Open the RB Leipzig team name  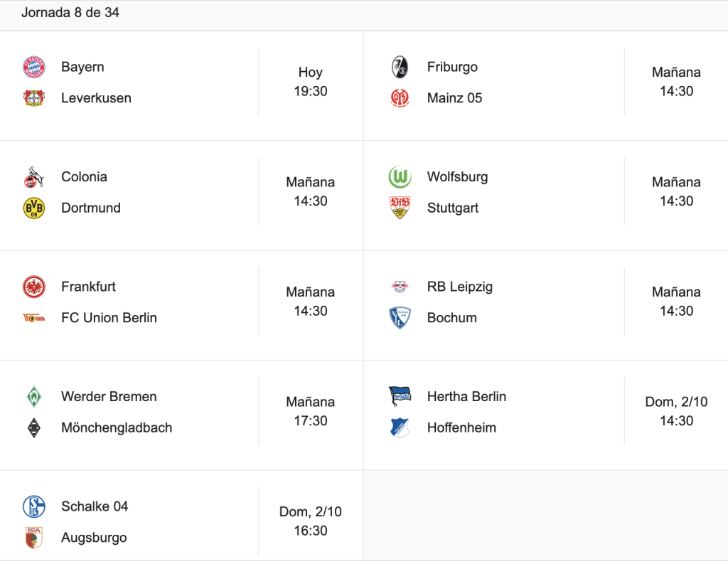tap(460, 287)
